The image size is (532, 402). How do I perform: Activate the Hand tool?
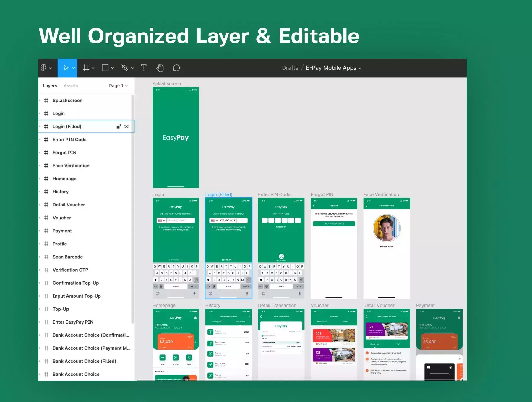160,68
